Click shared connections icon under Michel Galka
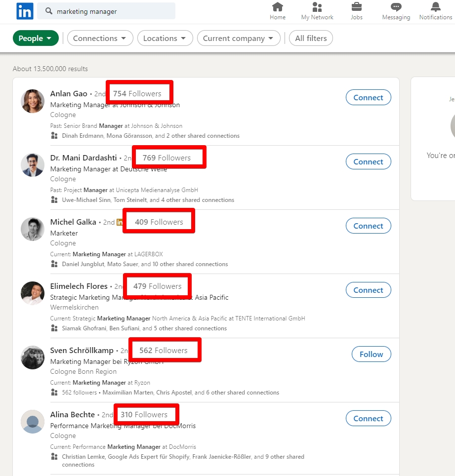The width and height of the screenshot is (455, 476). (x=54, y=264)
